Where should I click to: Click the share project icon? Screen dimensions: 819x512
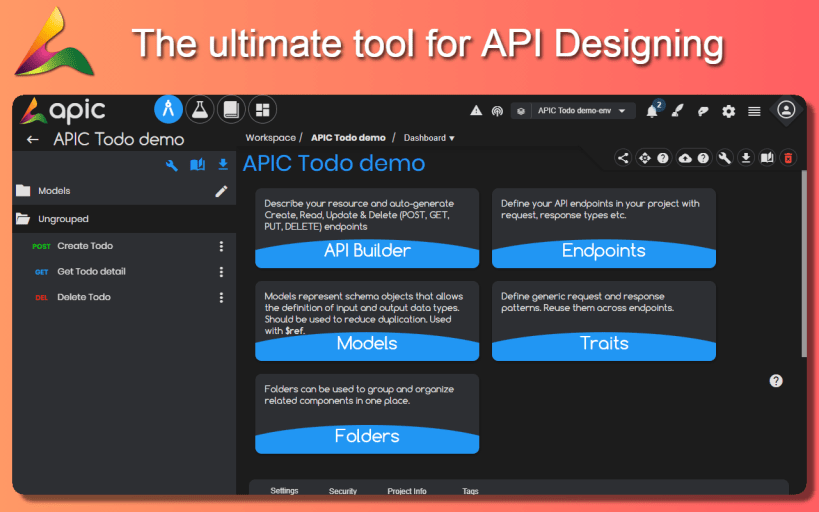(x=623, y=158)
